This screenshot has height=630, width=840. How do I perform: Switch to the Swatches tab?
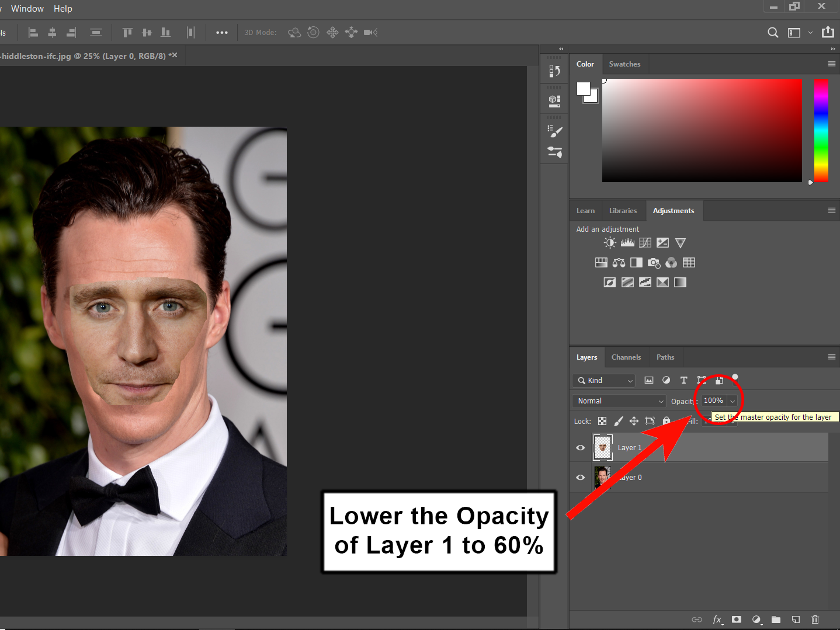click(624, 64)
